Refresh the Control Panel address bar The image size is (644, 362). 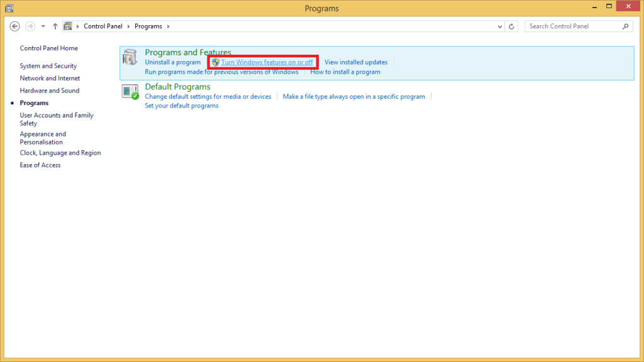point(512,26)
